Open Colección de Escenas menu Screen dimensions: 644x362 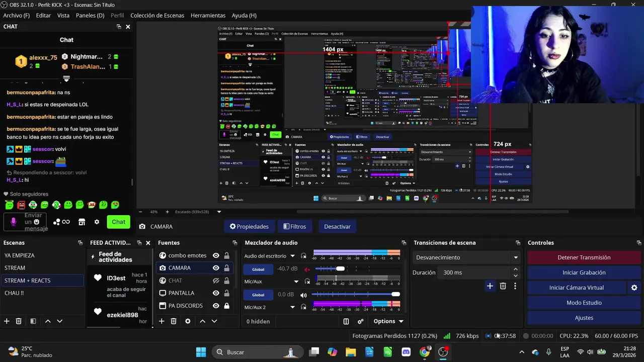pyautogui.click(x=157, y=16)
